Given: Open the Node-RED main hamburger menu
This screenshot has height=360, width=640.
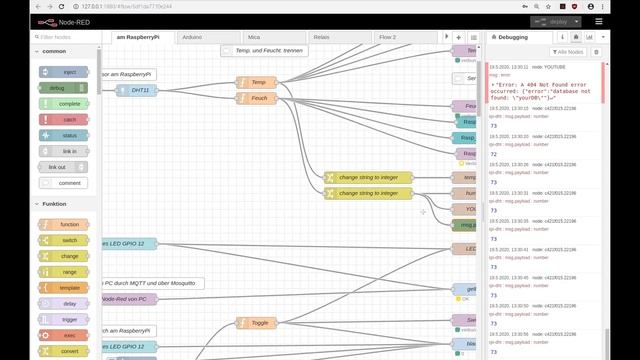Looking at the screenshot, I should 599,22.
